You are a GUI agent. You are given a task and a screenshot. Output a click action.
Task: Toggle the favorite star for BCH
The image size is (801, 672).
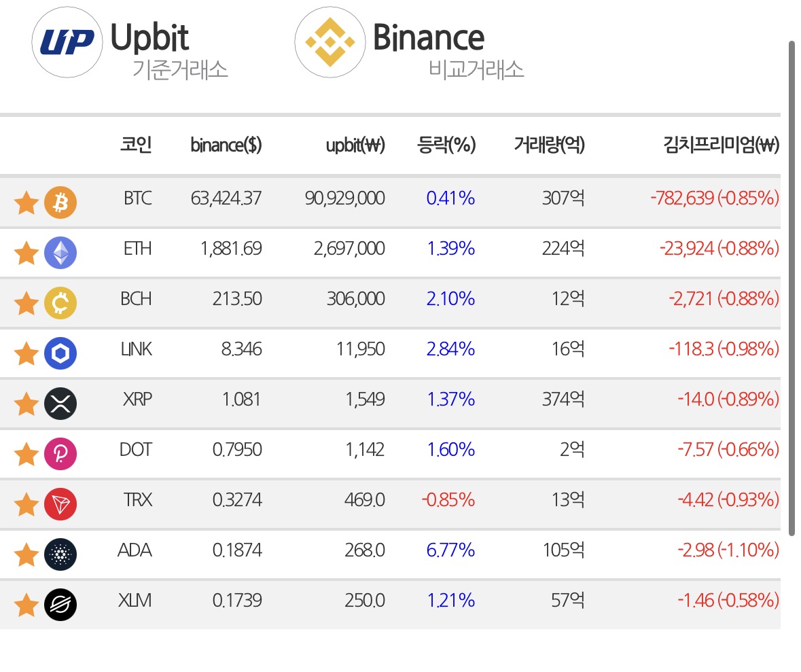(x=26, y=304)
